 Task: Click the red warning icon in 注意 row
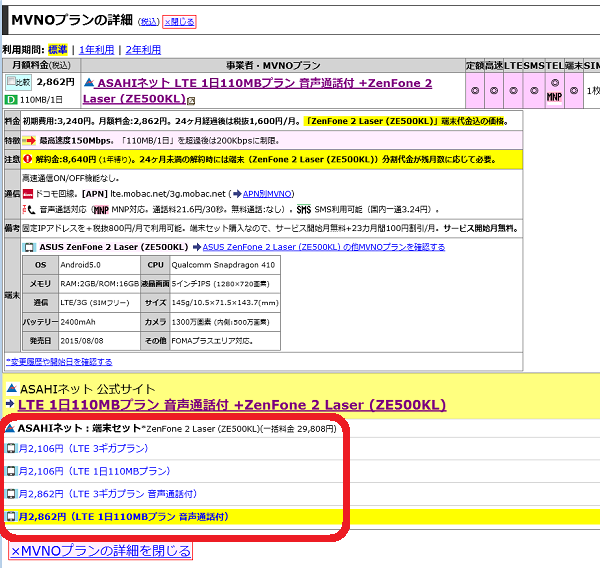27,159
